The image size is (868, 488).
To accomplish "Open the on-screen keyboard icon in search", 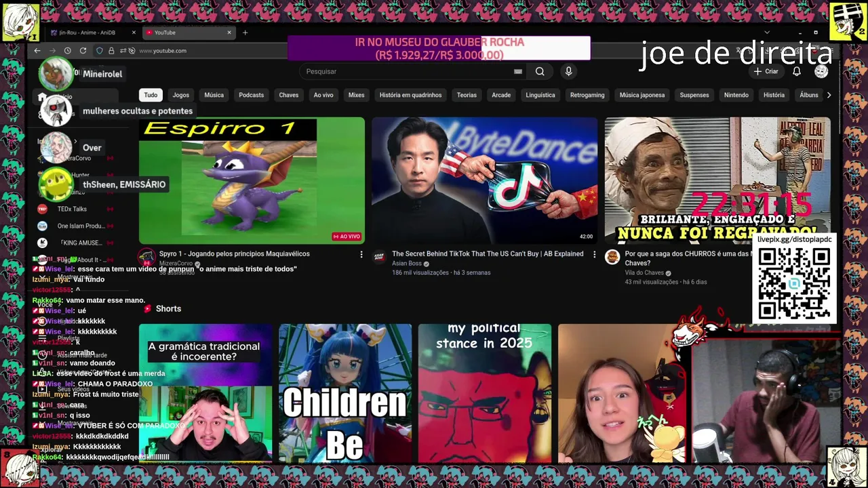I will click(518, 71).
